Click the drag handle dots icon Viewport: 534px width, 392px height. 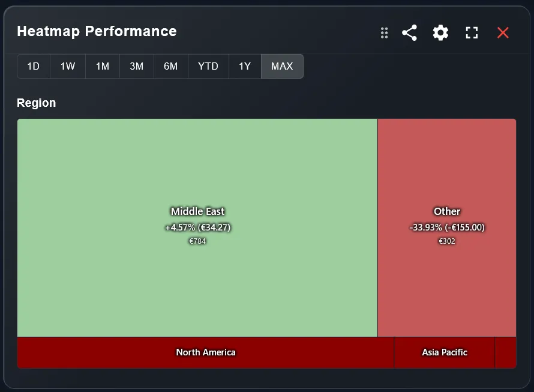click(x=385, y=33)
